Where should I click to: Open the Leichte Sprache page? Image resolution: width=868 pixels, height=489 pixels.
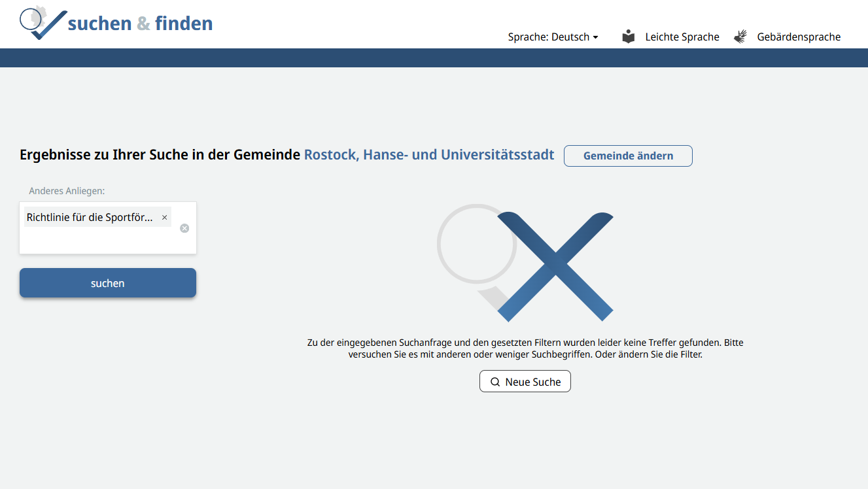click(682, 37)
